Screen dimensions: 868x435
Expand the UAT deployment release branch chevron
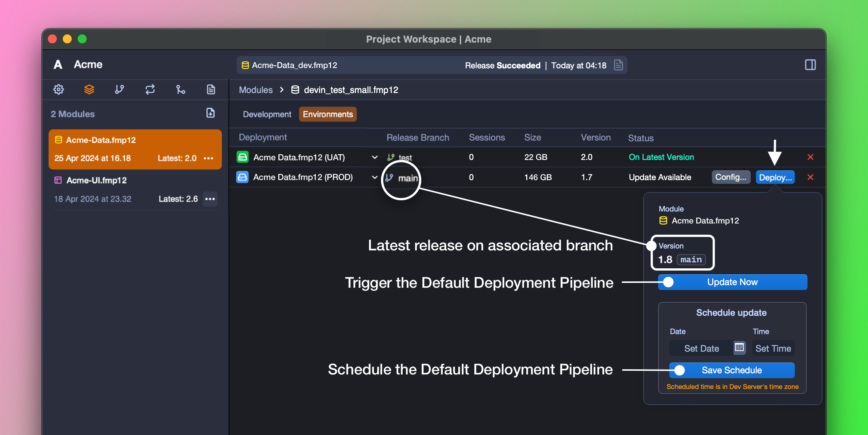pyautogui.click(x=375, y=157)
